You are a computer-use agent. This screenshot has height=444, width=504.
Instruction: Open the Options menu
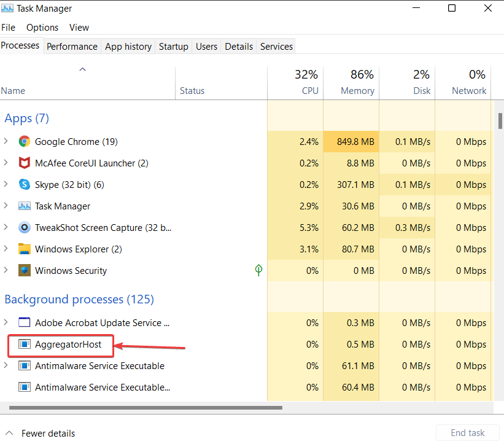click(x=42, y=28)
